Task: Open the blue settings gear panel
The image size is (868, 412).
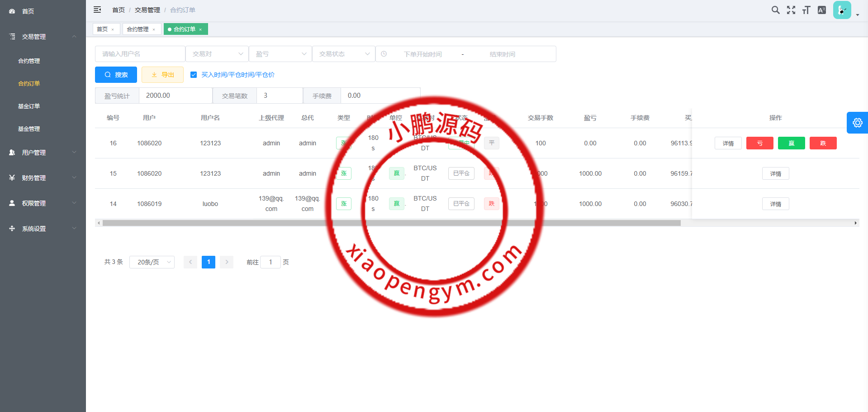Action: (x=857, y=123)
